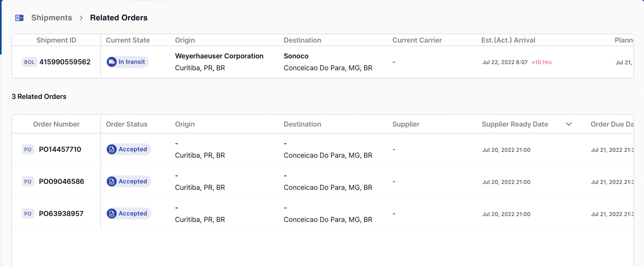This screenshot has height=267, width=644.
Task: Click the PO tag next to PO14457710
Action: (x=28, y=149)
